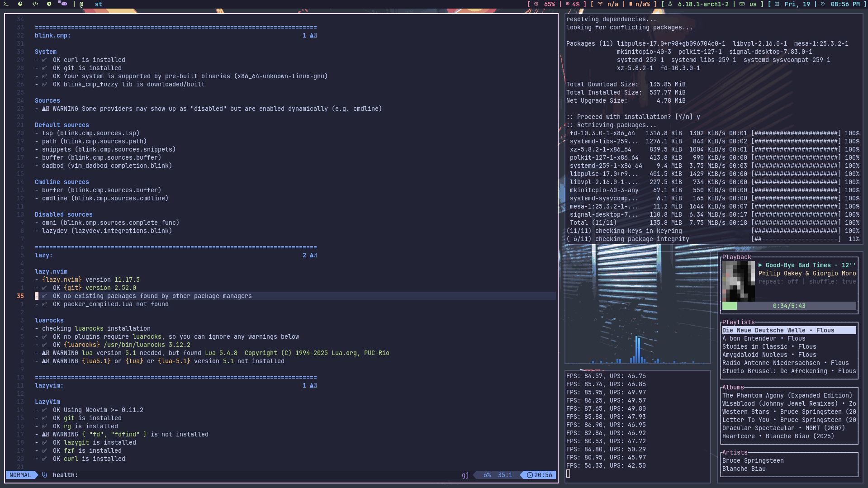Viewport: 868px width, 488px height.
Task: Click the lazy: health section heading
Action: point(43,256)
